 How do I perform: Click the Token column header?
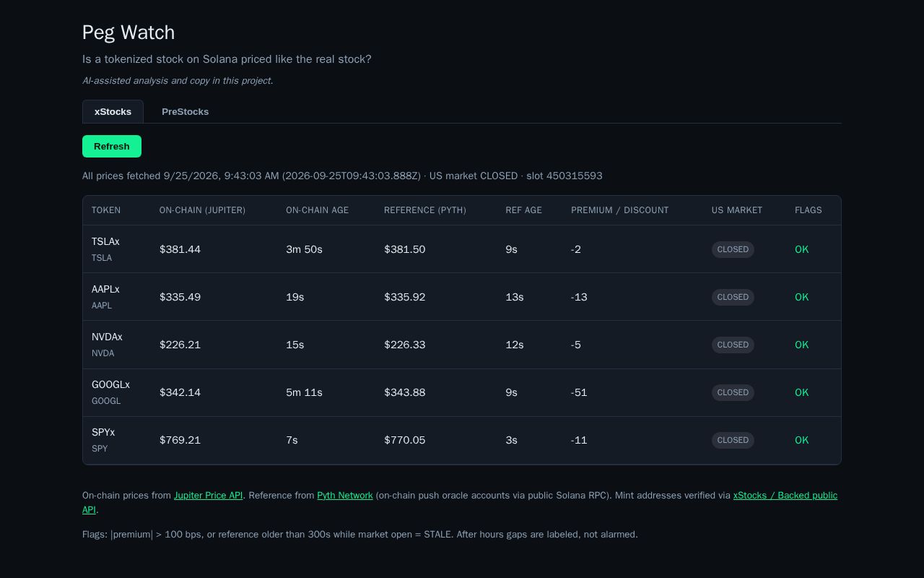coord(106,210)
